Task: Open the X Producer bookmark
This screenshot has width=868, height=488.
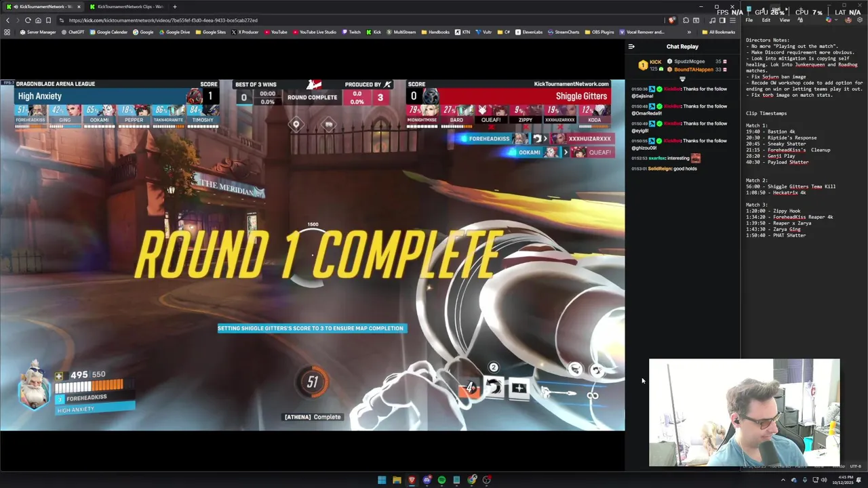Action: click(245, 32)
